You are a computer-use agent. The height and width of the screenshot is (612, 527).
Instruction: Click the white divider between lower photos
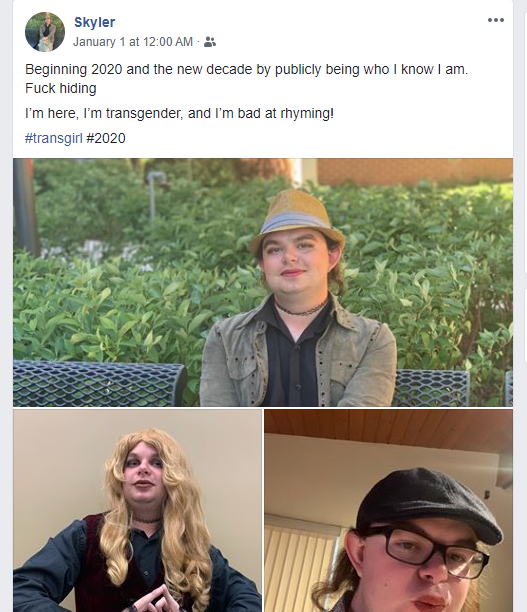point(263,511)
